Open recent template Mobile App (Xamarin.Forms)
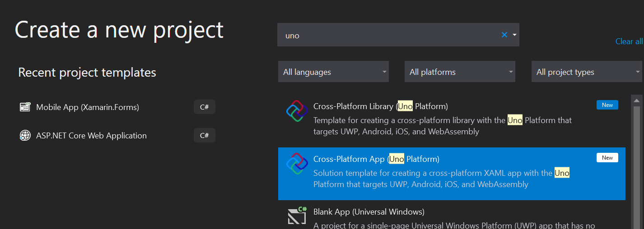Image resolution: width=644 pixels, height=229 pixels. tap(88, 107)
